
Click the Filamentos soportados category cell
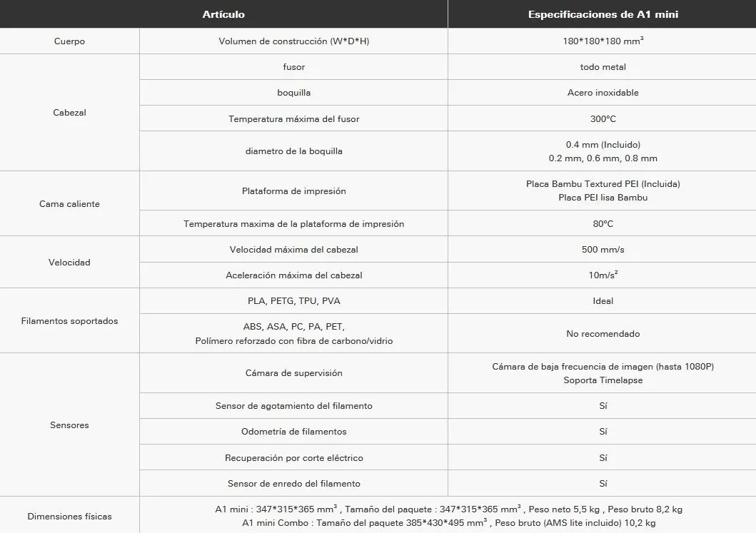pos(69,321)
